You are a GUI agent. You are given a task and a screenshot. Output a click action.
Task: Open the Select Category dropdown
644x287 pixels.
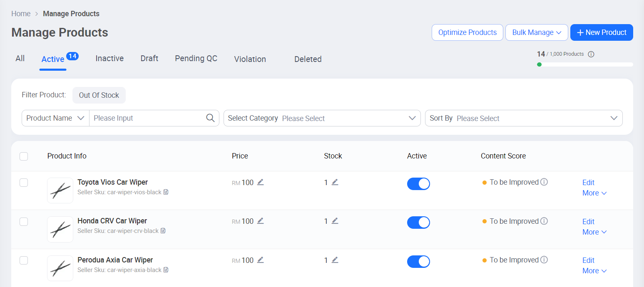tap(322, 118)
